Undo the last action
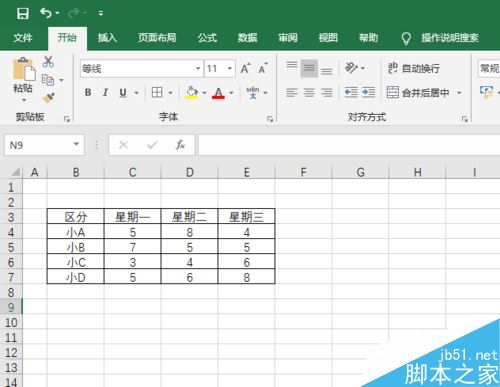500x387 pixels. click(46, 13)
